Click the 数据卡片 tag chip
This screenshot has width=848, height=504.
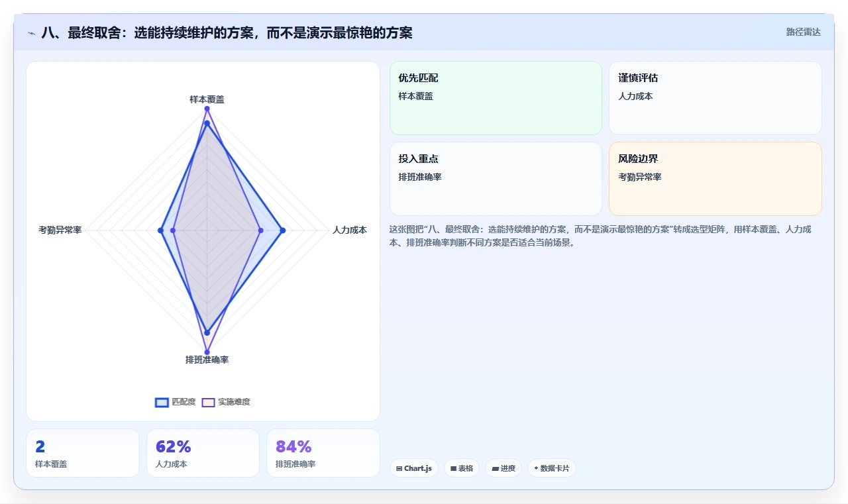[x=552, y=468]
